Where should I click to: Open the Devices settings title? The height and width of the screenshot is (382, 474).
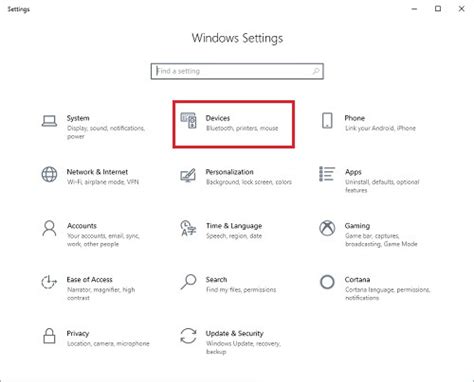tap(218, 118)
